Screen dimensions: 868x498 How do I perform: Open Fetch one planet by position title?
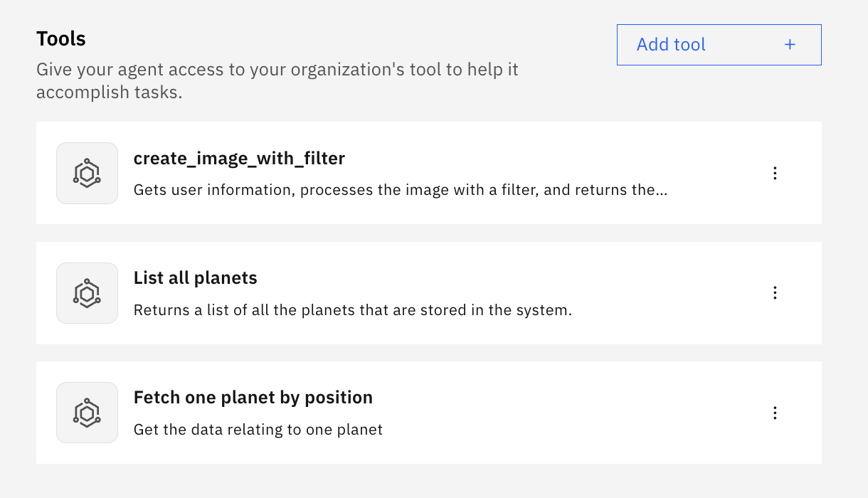click(253, 398)
